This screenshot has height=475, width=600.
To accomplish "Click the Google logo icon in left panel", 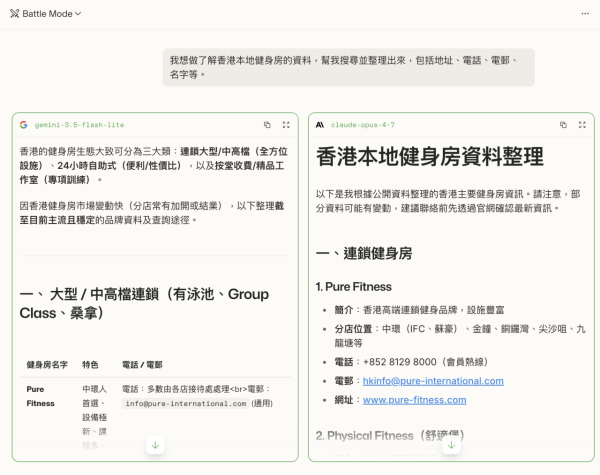I will coord(24,125).
